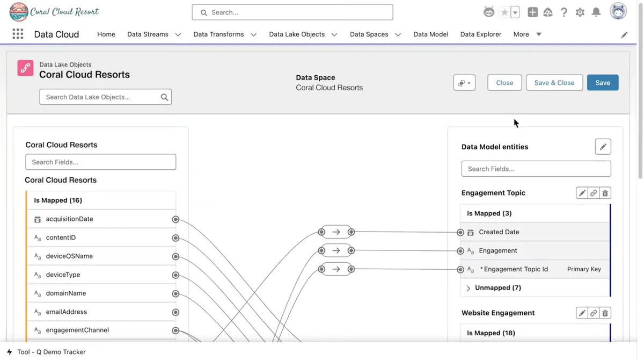The image size is (644, 360).
Task: Collapse the Is Mapped (16) section
Action: tap(101, 200)
